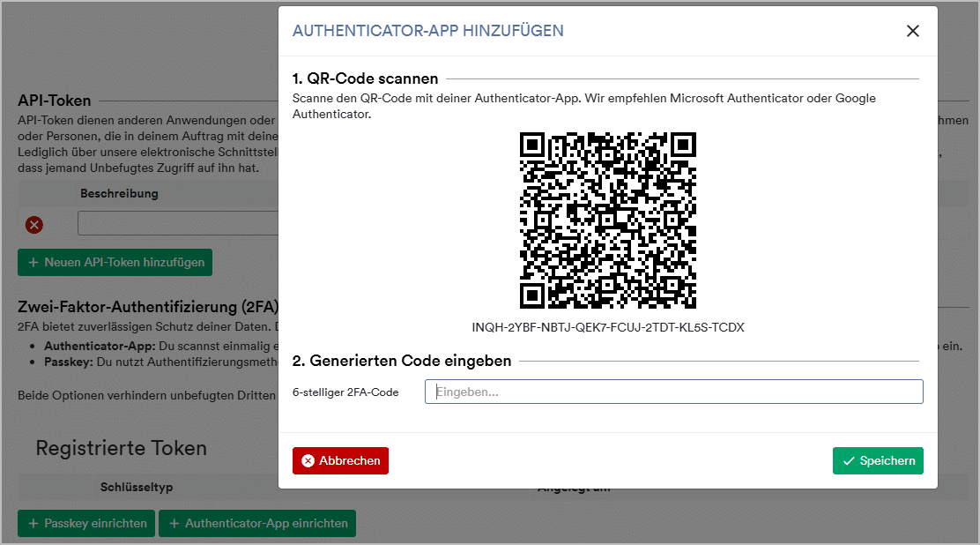Screen dimensions: 980x545
Task: Focus the 6-stelliger 2FA-Code input field
Action: [673, 392]
